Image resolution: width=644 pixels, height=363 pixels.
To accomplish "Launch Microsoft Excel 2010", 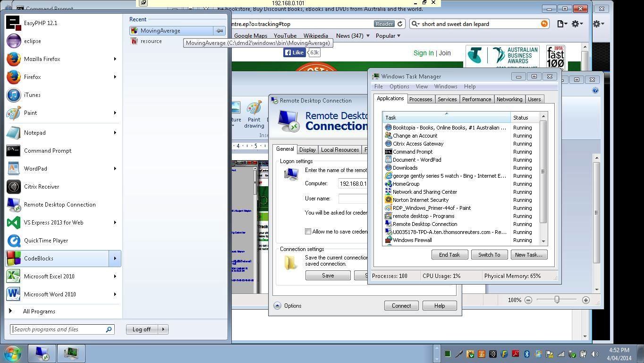I will click(63, 276).
